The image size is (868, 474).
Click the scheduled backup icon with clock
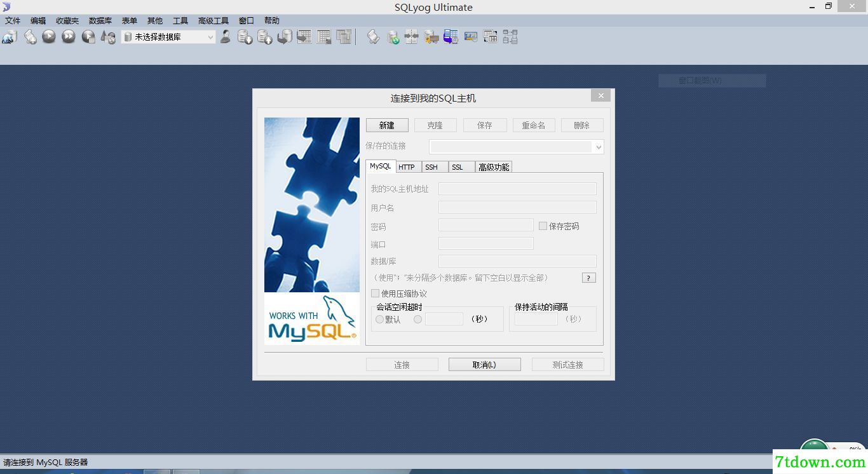pos(451,37)
